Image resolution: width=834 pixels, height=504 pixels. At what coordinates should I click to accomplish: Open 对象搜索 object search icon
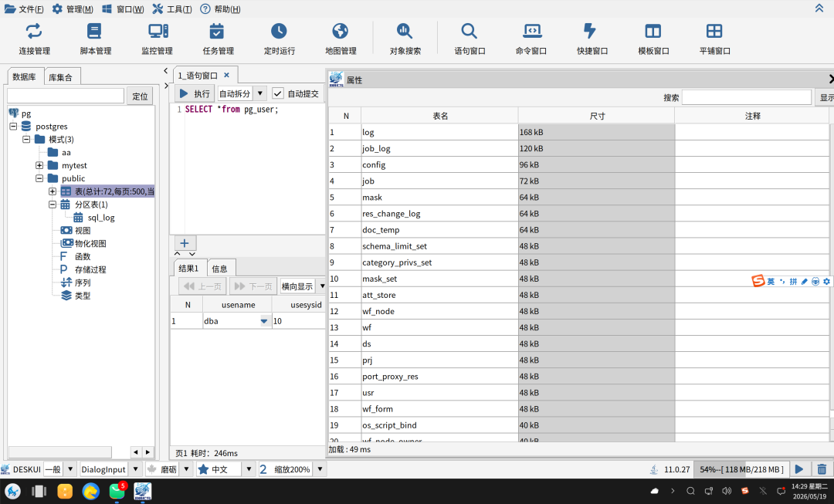click(x=404, y=31)
